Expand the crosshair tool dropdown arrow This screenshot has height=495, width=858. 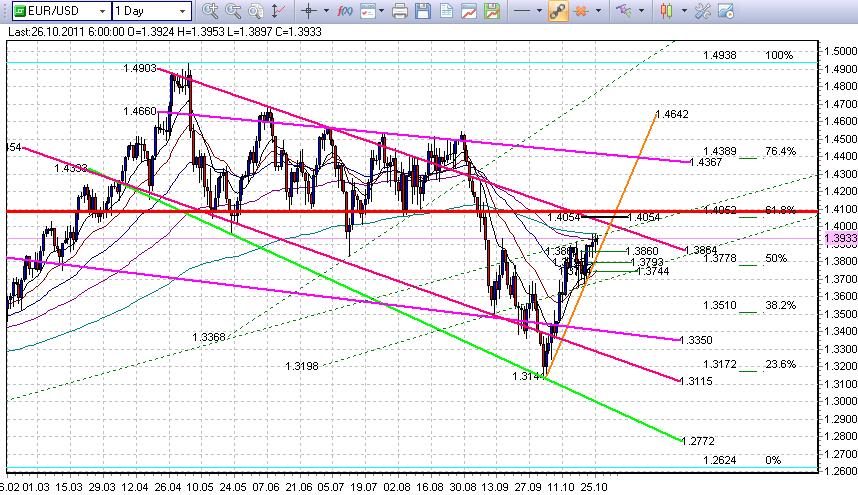[326, 10]
